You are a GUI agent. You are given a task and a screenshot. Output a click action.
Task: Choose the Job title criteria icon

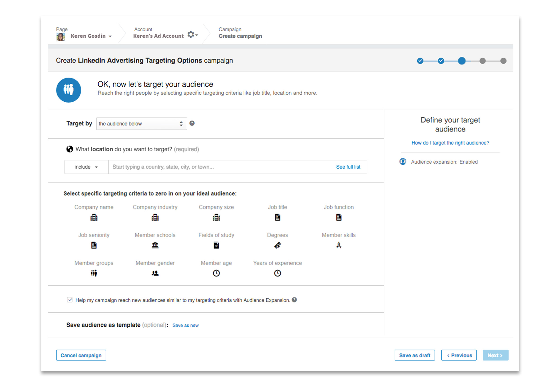tap(278, 217)
